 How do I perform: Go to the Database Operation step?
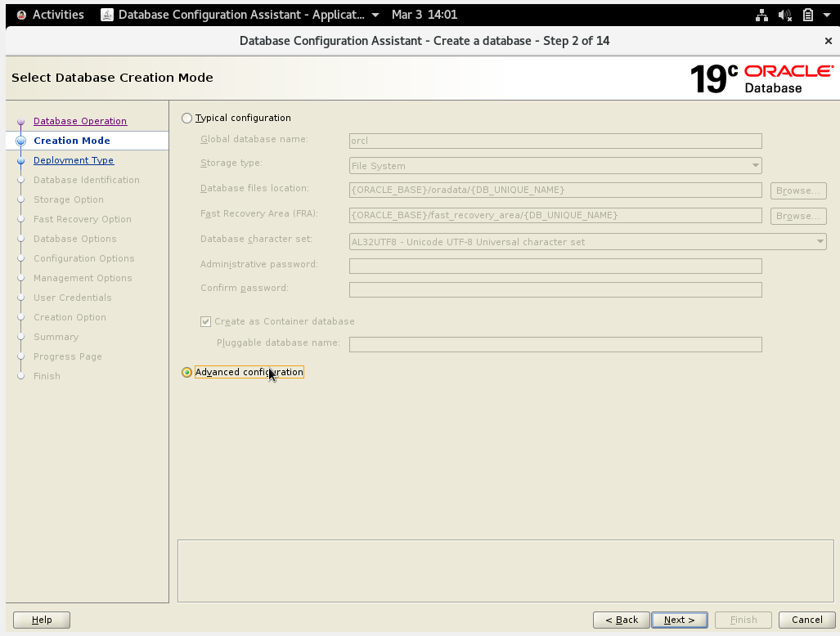pyautogui.click(x=80, y=121)
